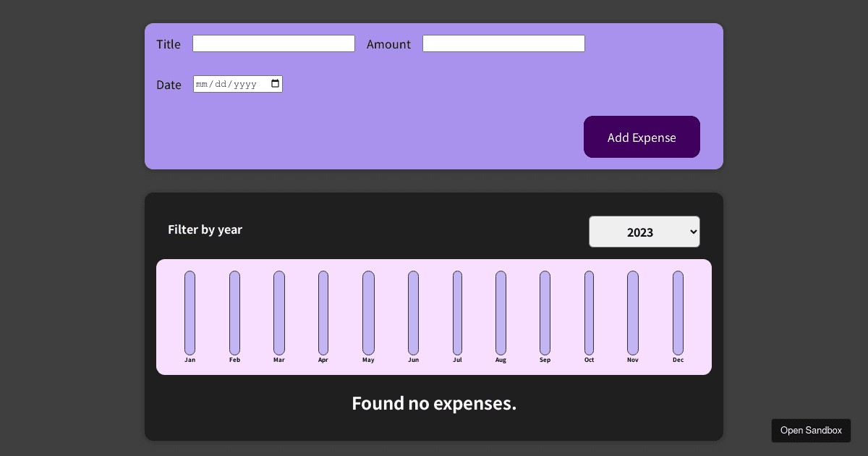Focus the Amount input field
This screenshot has height=456, width=868.
tap(503, 43)
